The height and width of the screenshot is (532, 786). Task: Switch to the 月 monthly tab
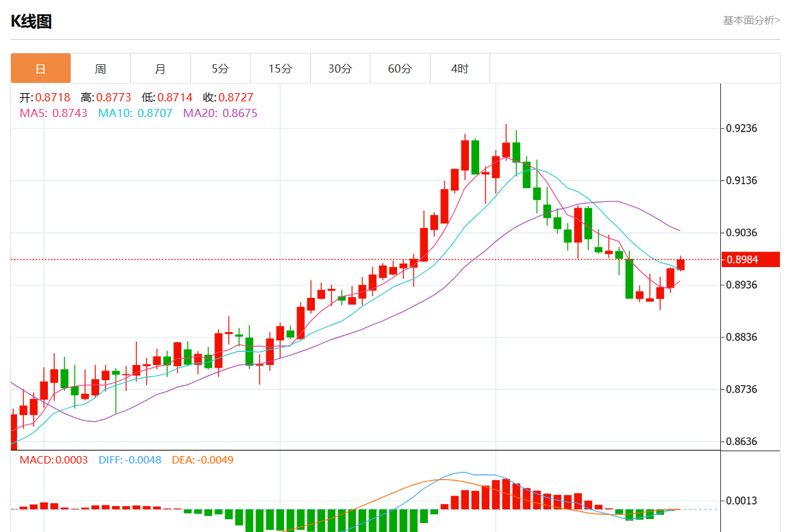pos(160,68)
